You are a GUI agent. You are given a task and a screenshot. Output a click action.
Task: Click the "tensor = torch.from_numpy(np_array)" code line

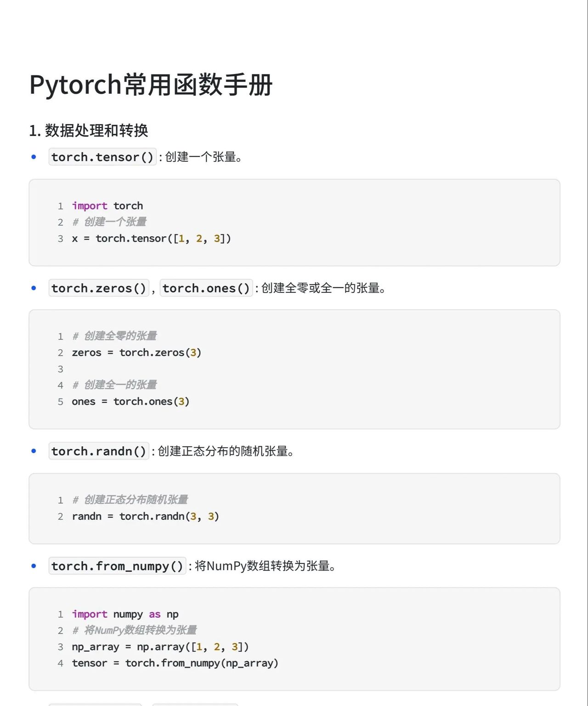(175, 663)
